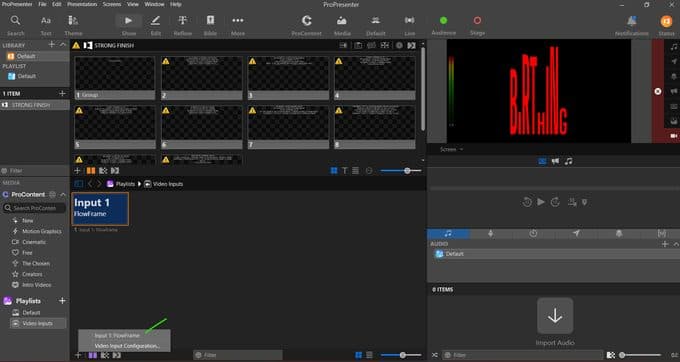Click Playlists in the media breadcrumb

pos(125,184)
